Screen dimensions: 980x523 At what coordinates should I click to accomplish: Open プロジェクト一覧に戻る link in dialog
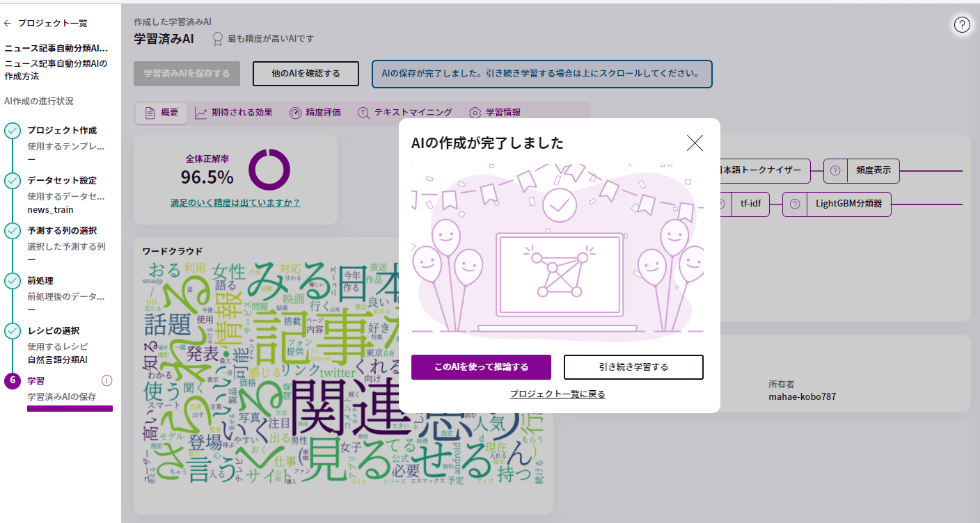point(558,394)
